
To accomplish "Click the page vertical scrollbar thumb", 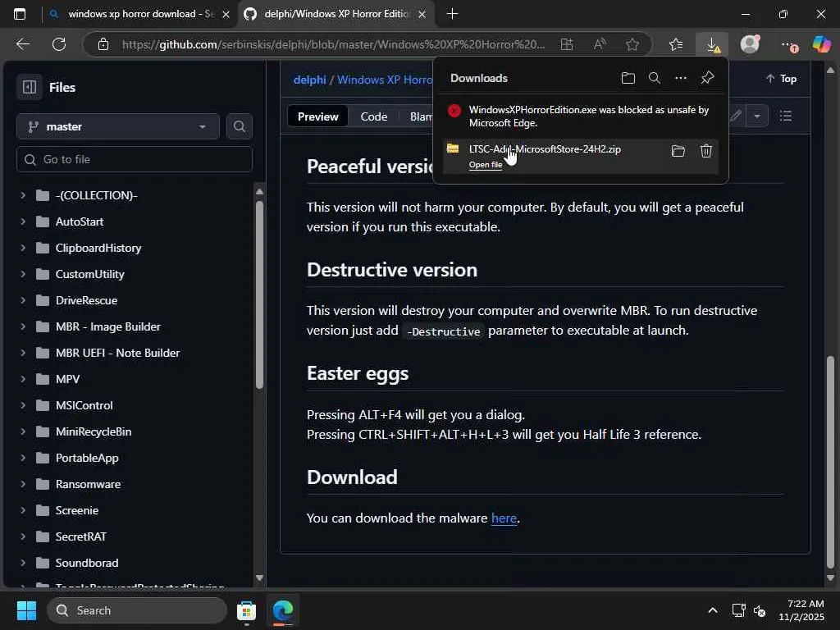I will tap(830, 463).
